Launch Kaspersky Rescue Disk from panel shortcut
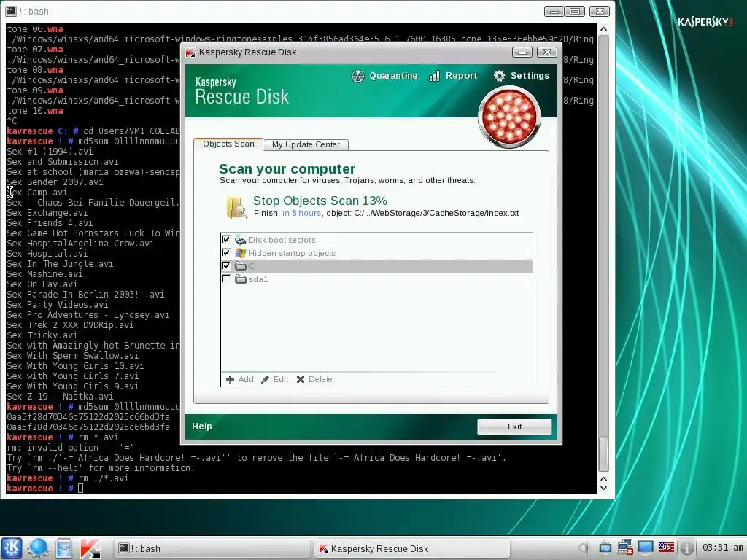The height and width of the screenshot is (560, 747). pos(90,548)
